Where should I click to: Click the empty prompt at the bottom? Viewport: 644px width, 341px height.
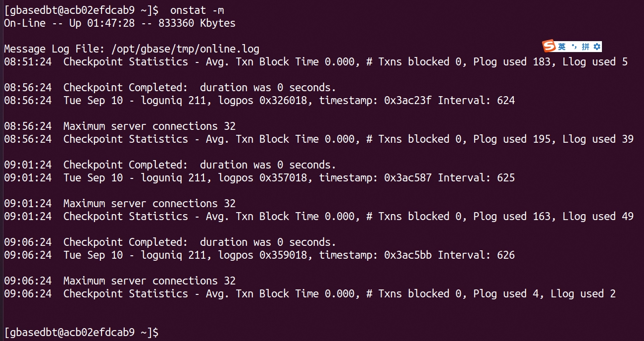(82, 332)
